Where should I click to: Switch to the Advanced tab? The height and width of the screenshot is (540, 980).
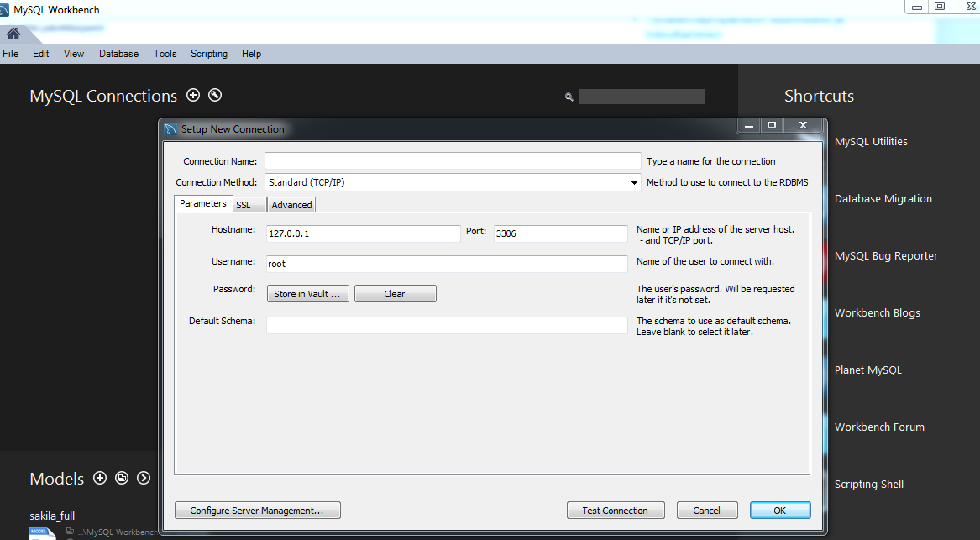click(291, 205)
